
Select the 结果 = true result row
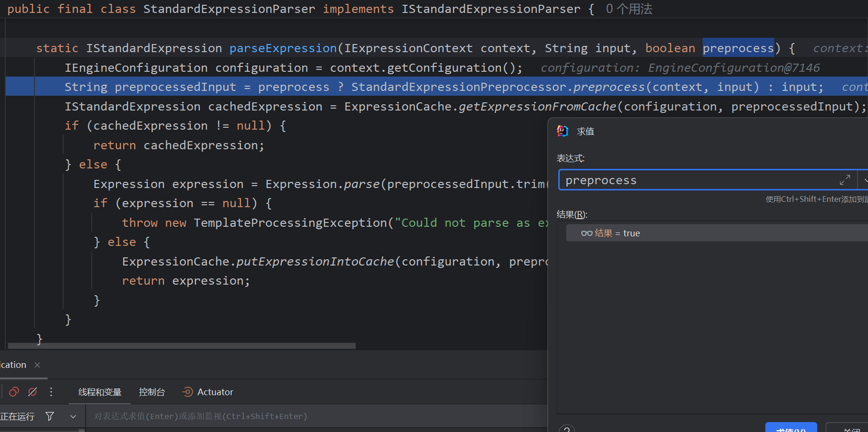(x=717, y=233)
